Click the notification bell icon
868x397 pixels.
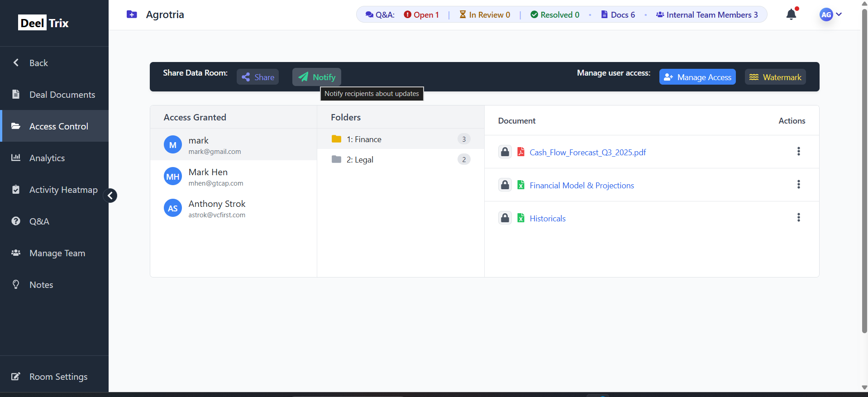click(x=791, y=14)
